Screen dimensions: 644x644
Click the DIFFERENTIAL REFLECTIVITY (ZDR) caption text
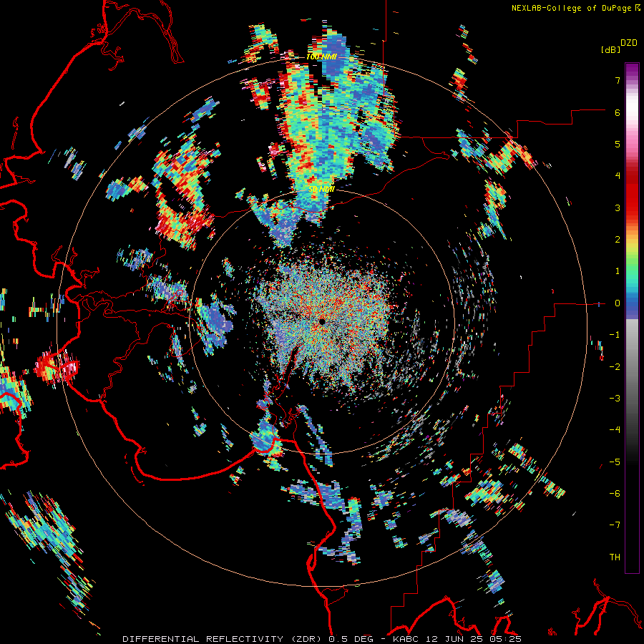pyautogui.click(x=223, y=639)
